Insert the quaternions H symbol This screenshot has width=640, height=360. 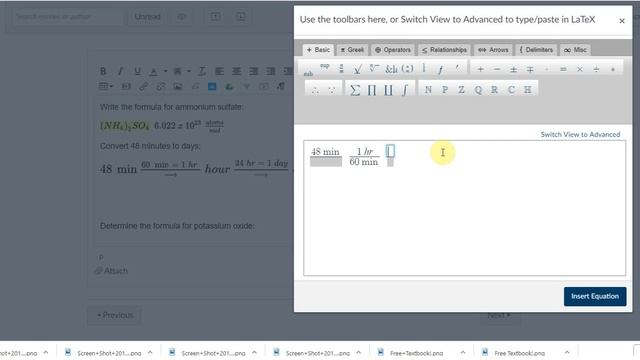[x=527, y=89]
